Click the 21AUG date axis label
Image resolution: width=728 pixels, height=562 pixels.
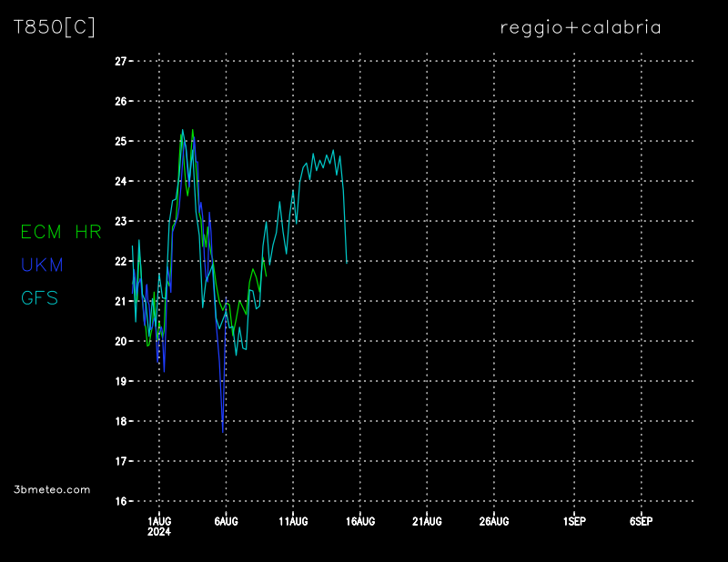click(427, 522)
